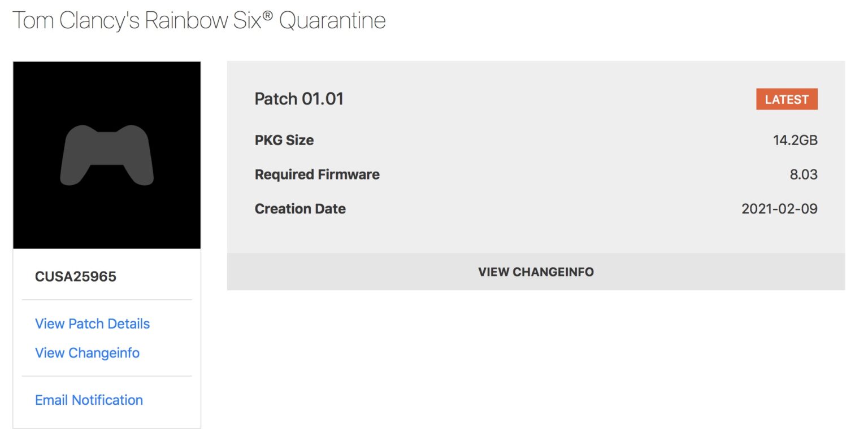868x446 pixels.
Task: Click "Tom Clancy's" in the page title
Action: tap(76, 21)
